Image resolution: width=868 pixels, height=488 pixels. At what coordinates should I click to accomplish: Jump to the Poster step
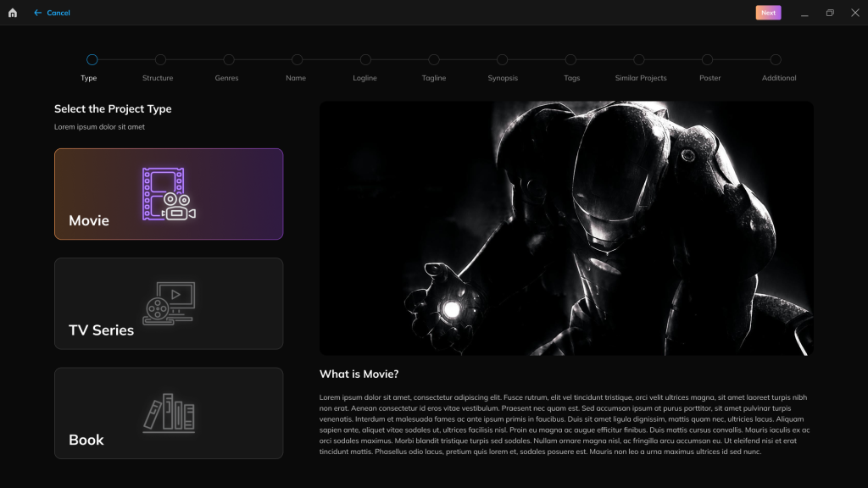(707, 59)
